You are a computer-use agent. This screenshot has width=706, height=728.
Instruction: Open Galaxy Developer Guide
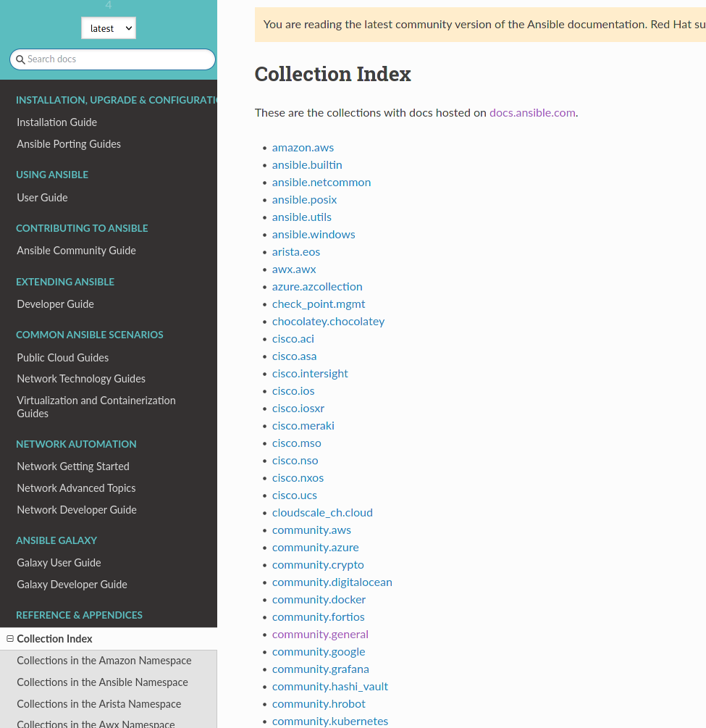(72, 585)
